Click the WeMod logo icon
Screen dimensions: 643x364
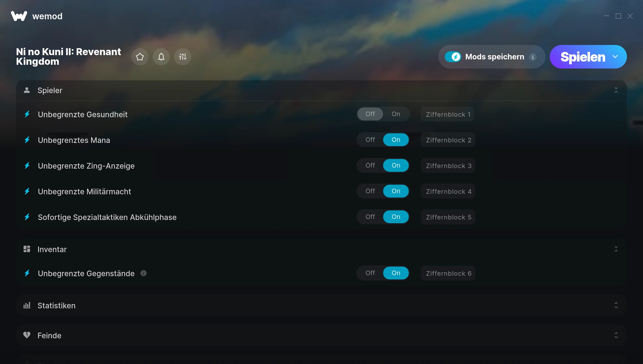coord(19,16)
